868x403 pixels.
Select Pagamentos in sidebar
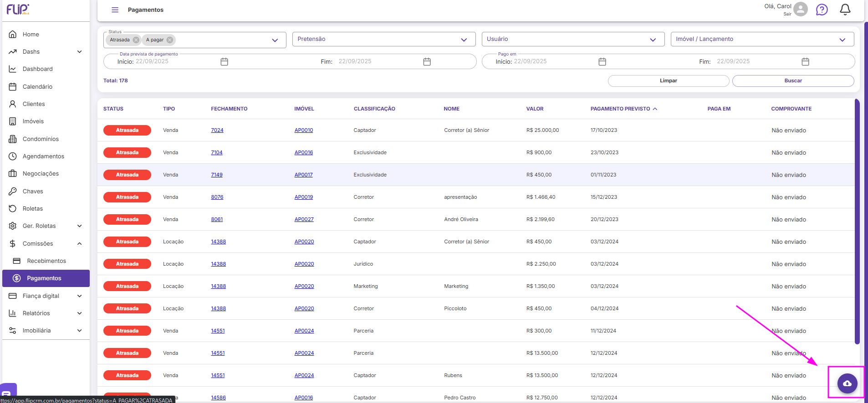46,278
